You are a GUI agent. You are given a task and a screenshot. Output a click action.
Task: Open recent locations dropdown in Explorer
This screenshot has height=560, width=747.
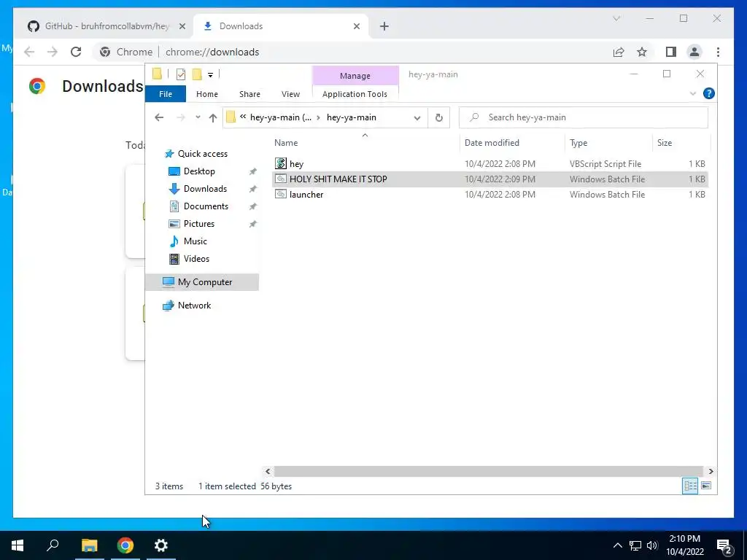(198, 117)
